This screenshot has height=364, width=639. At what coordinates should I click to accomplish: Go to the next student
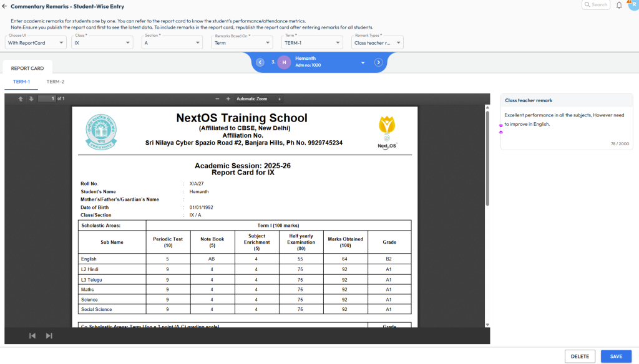coord(378,62)
